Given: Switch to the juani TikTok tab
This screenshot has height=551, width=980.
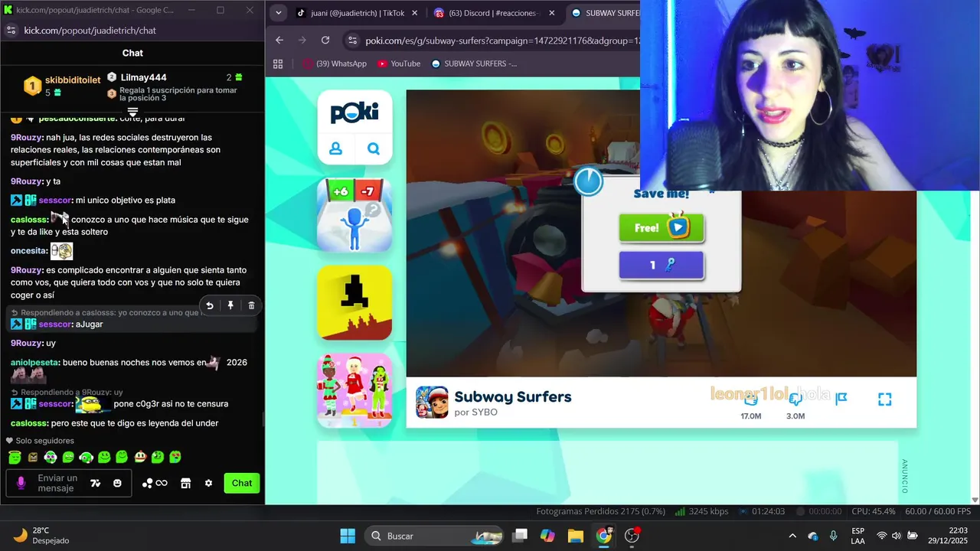Looking at the screenshot, I should click(358, 13).
